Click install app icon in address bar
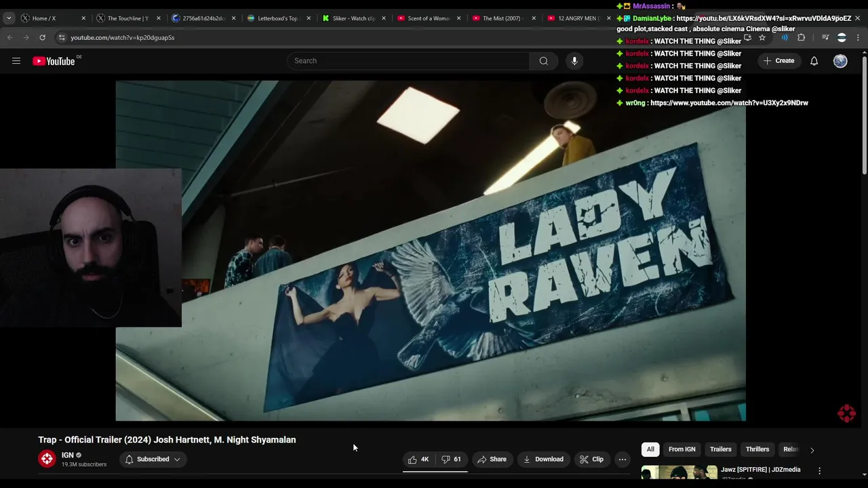The image size is (868, 488). [x=747, y=37]
